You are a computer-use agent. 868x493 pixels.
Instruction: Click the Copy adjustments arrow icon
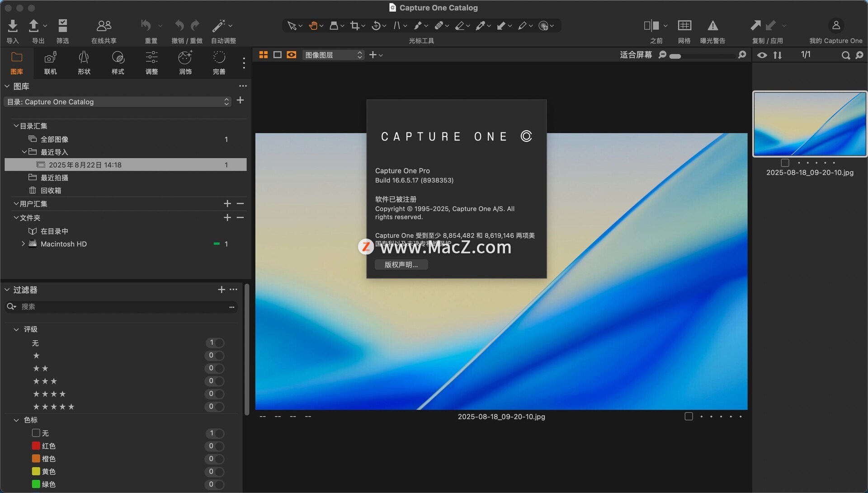[755, 26]
